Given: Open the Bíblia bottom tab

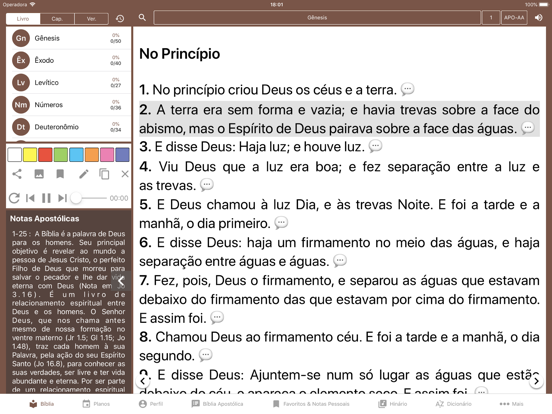Looking at the screenshot, I should [x=42, y=404].
